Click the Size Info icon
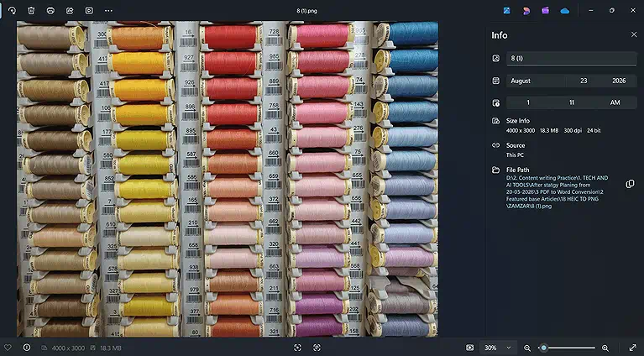644x356 pixels. pos(495,121)
